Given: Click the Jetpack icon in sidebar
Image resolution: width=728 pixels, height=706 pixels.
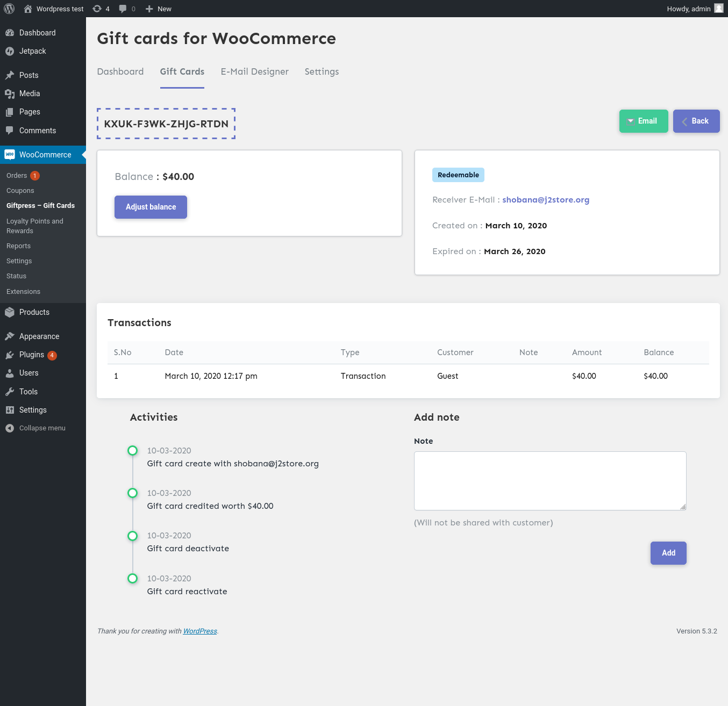Looking at the screenshot, I should click(10, 51).
